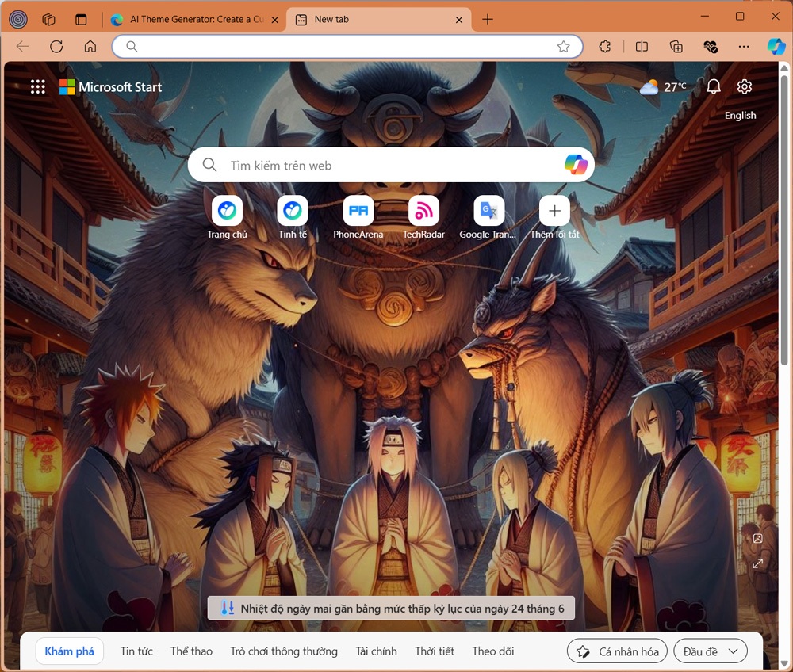The height and width of the screenshot is (672, 793).
Task: Open the Browser essentials heart icon
Action: coord(711,47)
